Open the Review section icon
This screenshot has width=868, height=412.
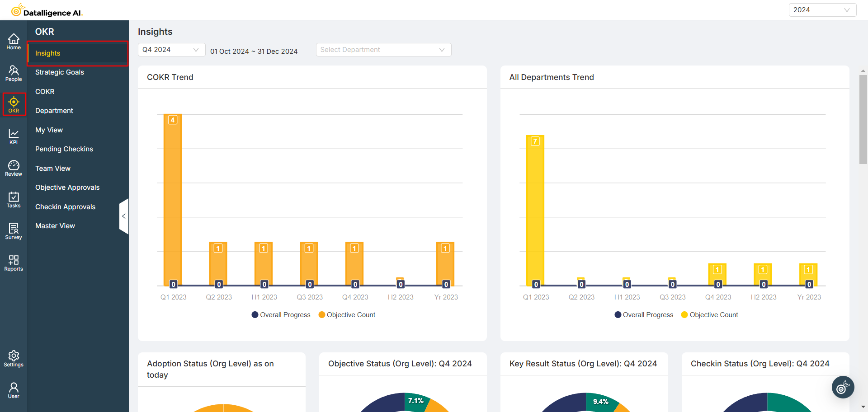[x=13, y=168]
